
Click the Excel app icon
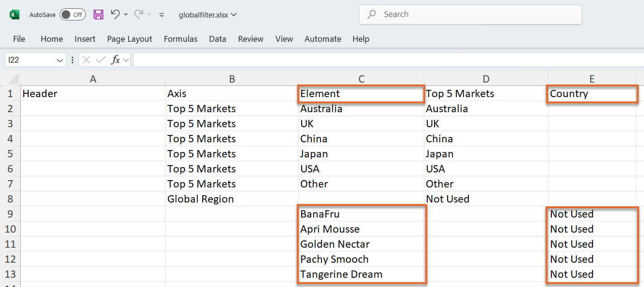(x=15, y=15)
